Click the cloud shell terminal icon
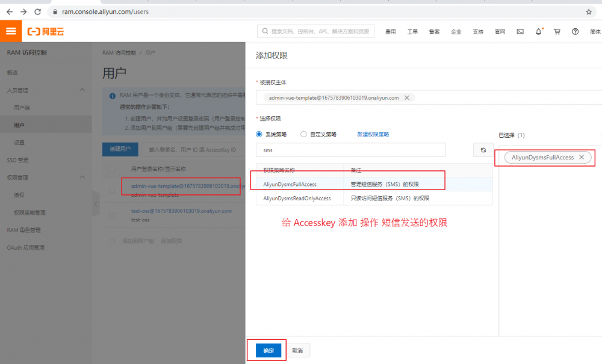Viewport: 602px width, 364px height. coord(520,31)
